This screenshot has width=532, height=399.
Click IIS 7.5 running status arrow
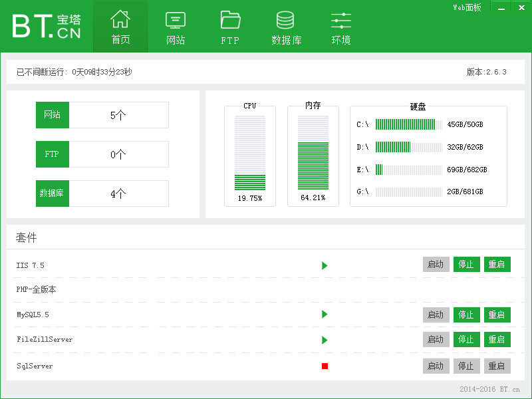(x=325, y=265)
